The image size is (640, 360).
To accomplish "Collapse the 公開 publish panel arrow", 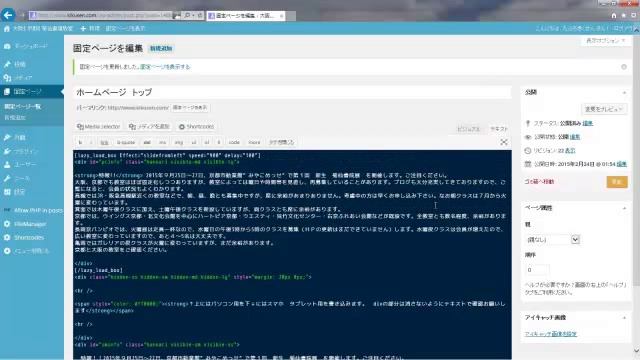I will point(624,93).
